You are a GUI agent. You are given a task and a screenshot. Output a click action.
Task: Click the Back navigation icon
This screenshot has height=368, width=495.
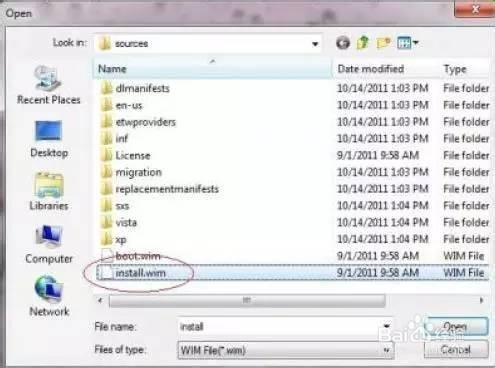(343, 43)
